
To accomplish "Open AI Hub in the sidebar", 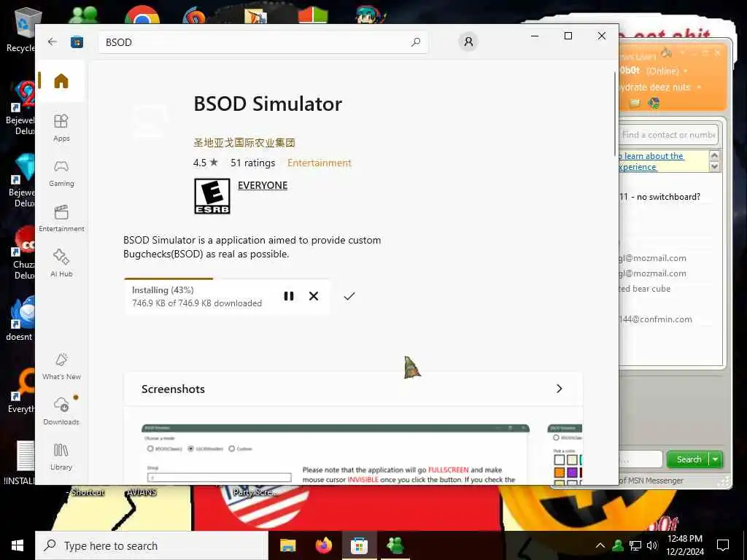I will tap(61, 263).
